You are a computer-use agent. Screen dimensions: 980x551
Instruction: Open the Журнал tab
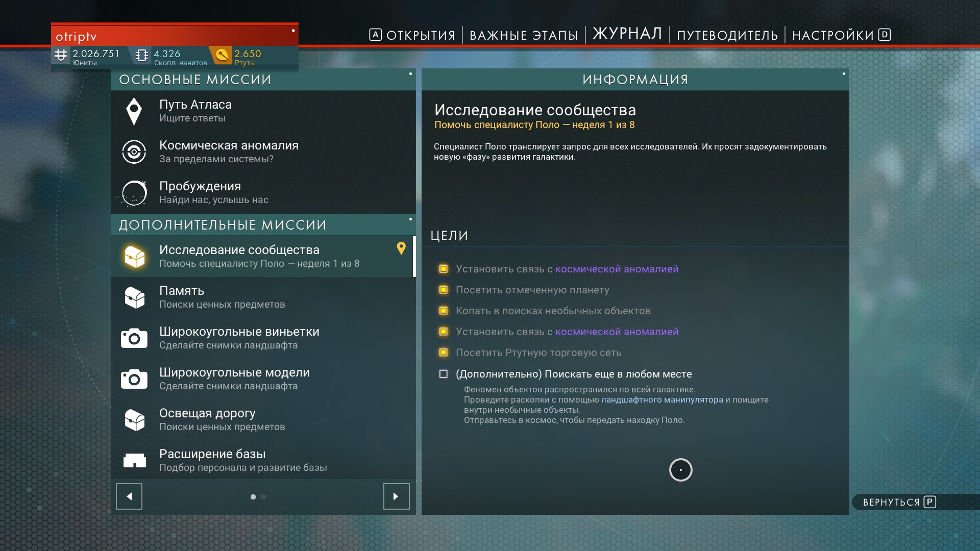pos(627,34)
